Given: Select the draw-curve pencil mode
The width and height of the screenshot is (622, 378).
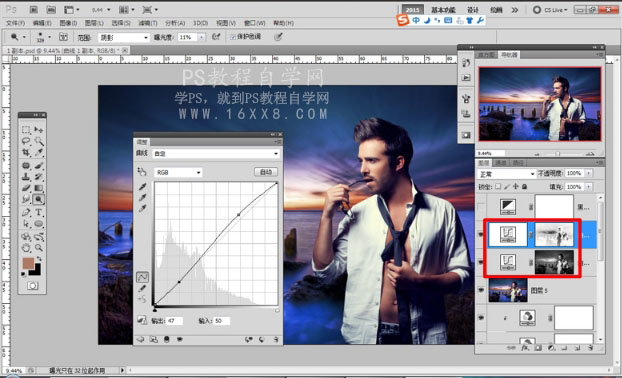Looking at the screenshot, I should pyautogui.click(x=142, y=288).
